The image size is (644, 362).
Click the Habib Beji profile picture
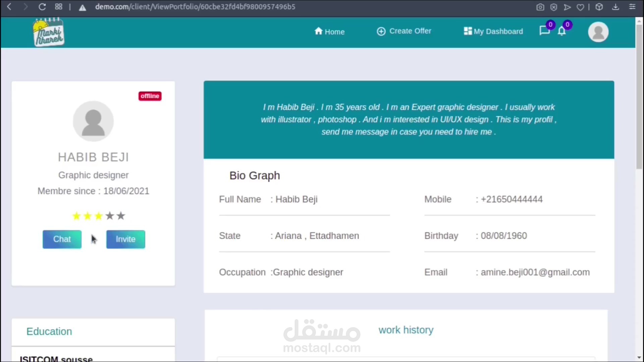coord(93,121)
